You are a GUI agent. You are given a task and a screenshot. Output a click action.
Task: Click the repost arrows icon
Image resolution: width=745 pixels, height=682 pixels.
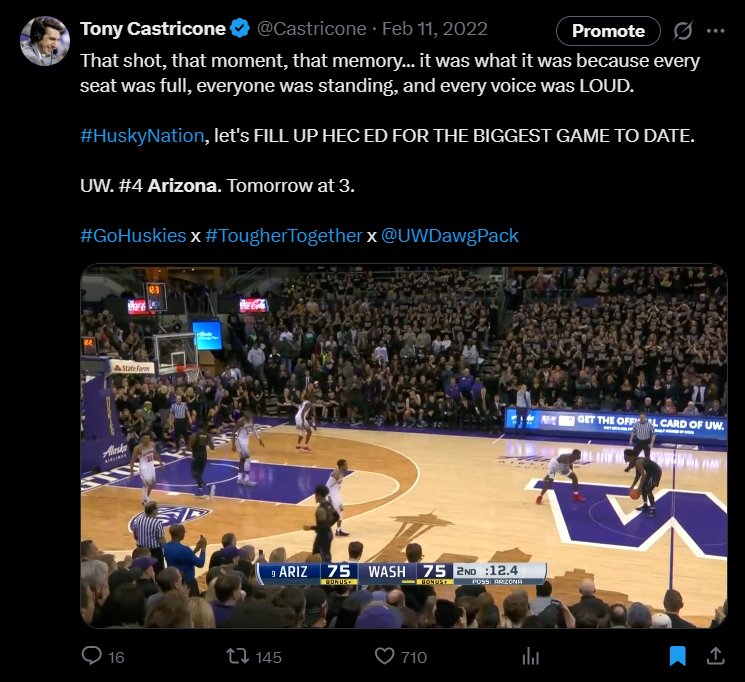point(237,656)
